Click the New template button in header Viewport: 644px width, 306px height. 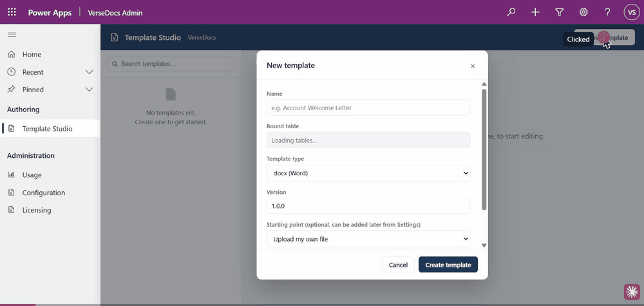pos(605,37)
